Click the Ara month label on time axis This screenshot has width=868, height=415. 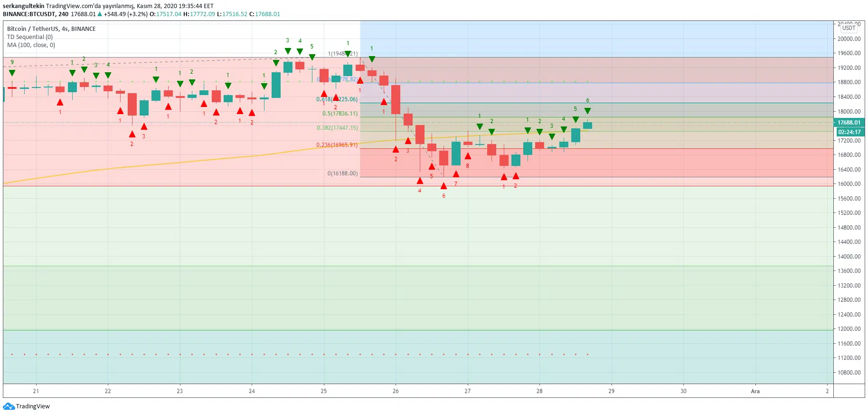tap(755, 391)
